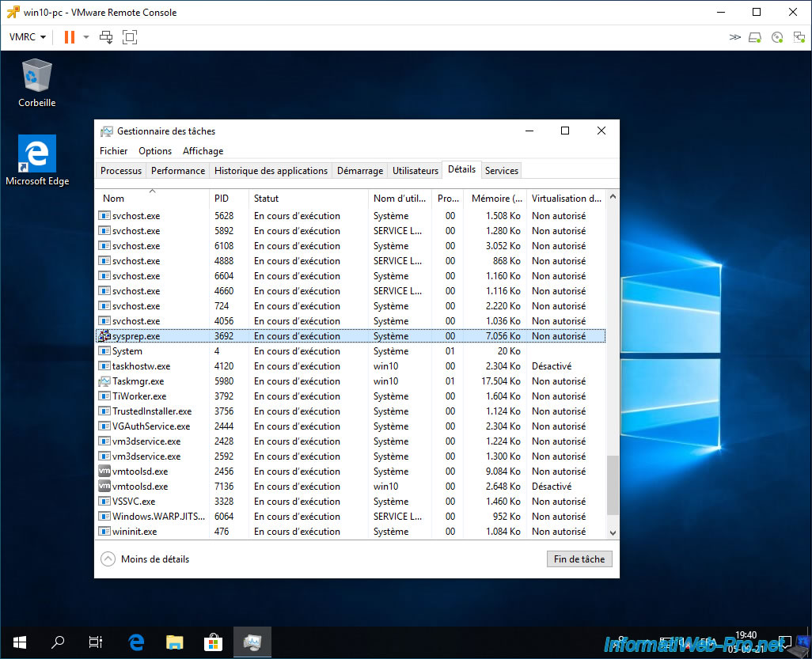
Task: Open the Fichier menu in Task Manager
Action: 113,150
